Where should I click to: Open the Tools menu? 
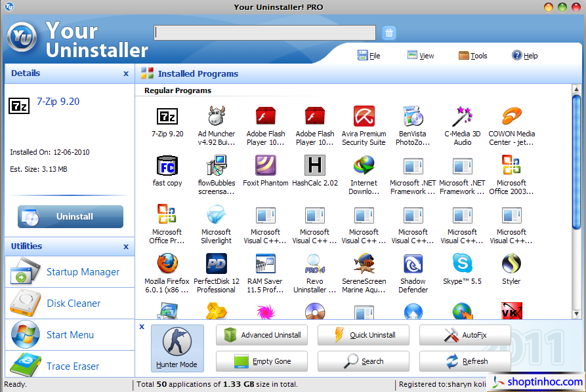tap(472, 56)
